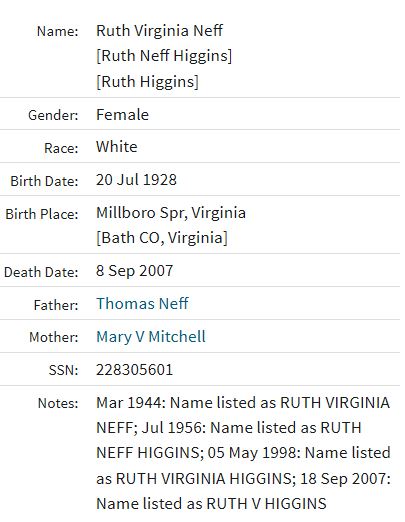Select the alternate name Ruth Higgins
Image resolution: width=405 pixels, height=522 pixels.
147,82
